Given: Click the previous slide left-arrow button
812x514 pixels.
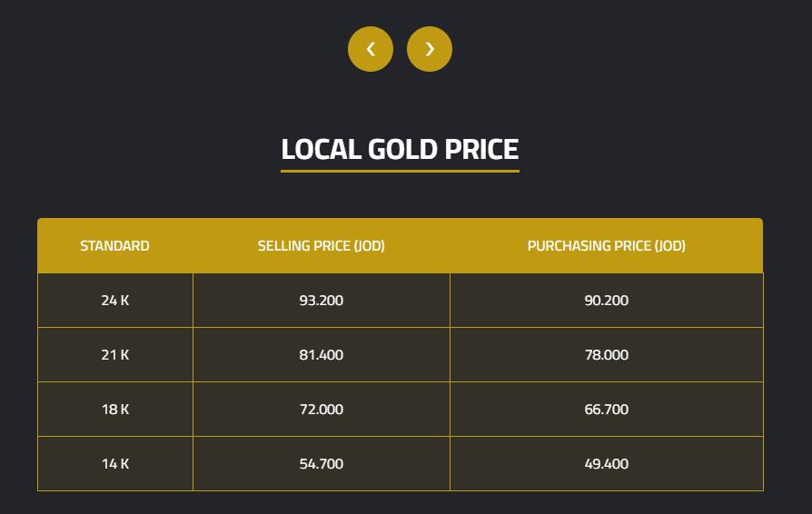Looking at the screenshot, I should [x=371, y=49].
